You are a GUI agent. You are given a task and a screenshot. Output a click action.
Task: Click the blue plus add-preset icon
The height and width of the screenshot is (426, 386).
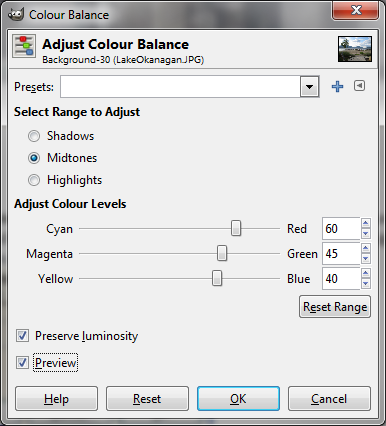pyautogui.click(x=337, y=87)
